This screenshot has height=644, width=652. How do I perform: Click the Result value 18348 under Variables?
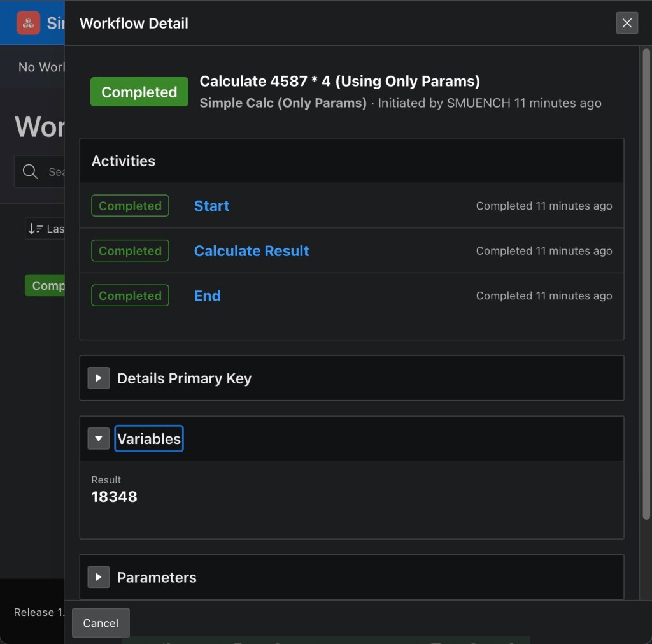tap(114, 496)
